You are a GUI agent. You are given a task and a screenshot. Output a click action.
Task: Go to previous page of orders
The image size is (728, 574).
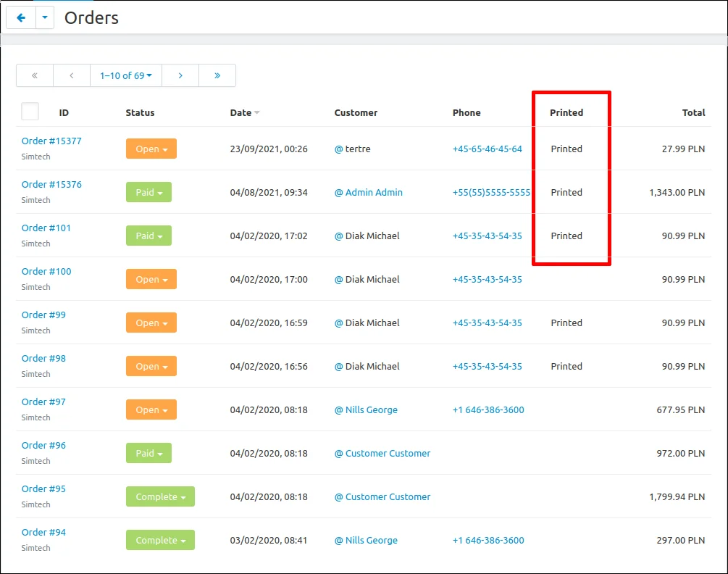point(72,75)
